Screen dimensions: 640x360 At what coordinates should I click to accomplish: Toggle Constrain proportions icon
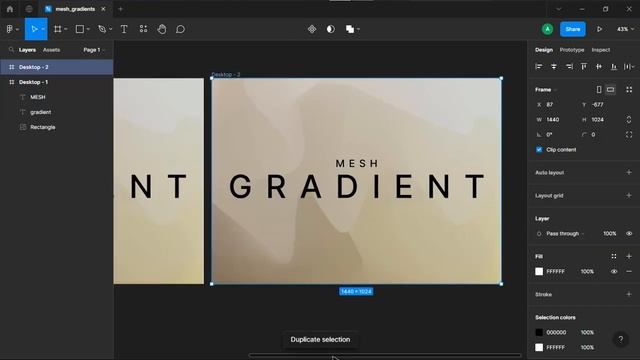[x=629, y=120]
